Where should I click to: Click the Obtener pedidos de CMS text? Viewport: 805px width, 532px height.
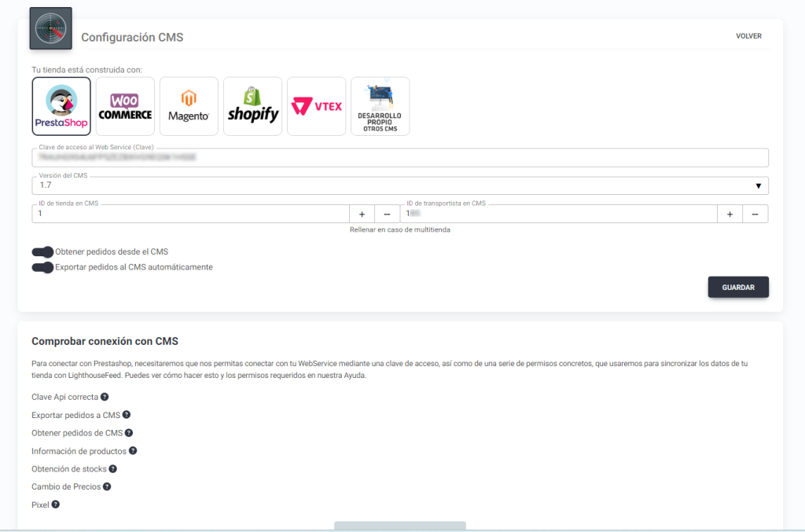(77, 433)
